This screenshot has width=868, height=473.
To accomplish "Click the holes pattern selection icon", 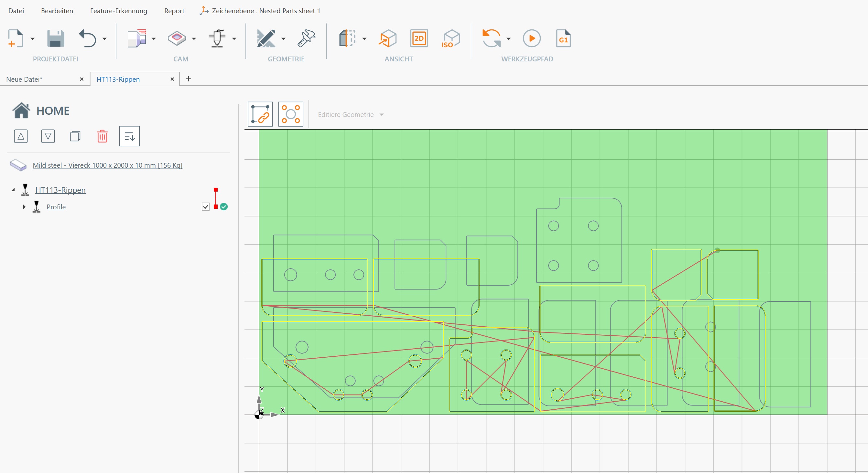I will (x=290, y=114).
